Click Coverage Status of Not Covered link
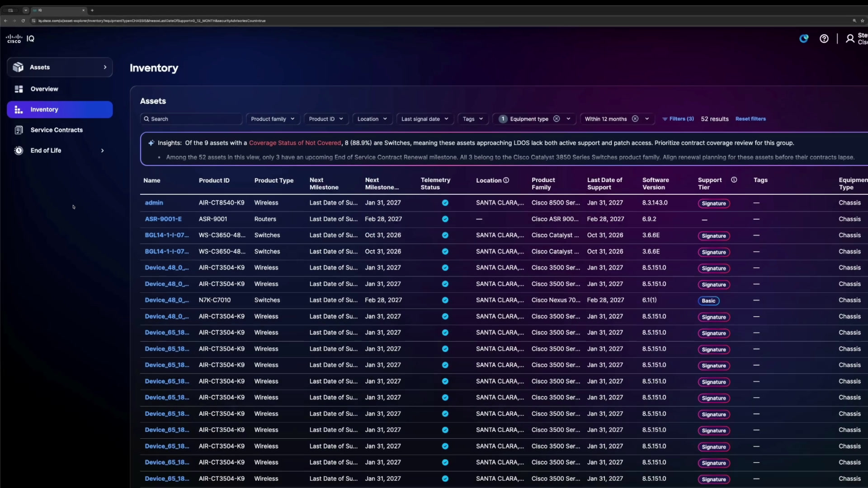This screenshot has height=488, width=868. (x=295, y=143)
